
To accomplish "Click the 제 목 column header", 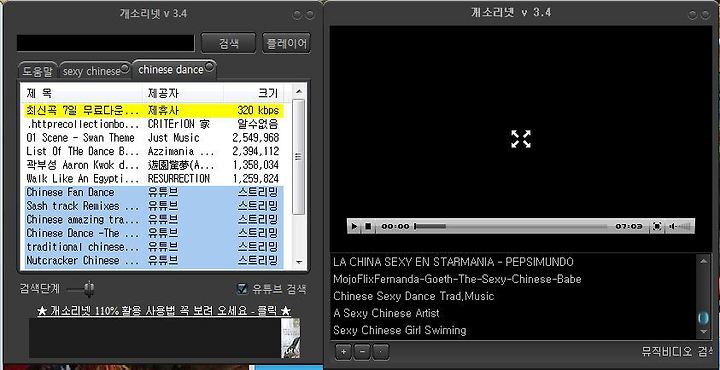I will click(x=82, y=93).
